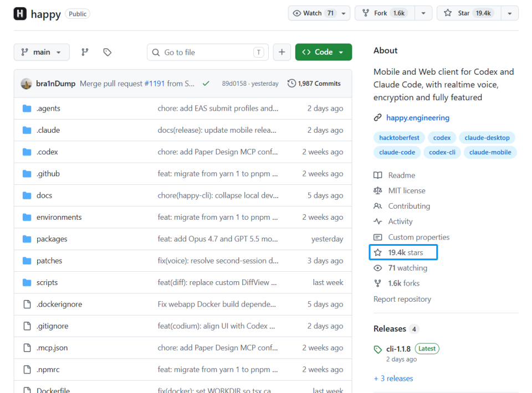
Task: Open the Releases heading link
Action: click(390, 329)
